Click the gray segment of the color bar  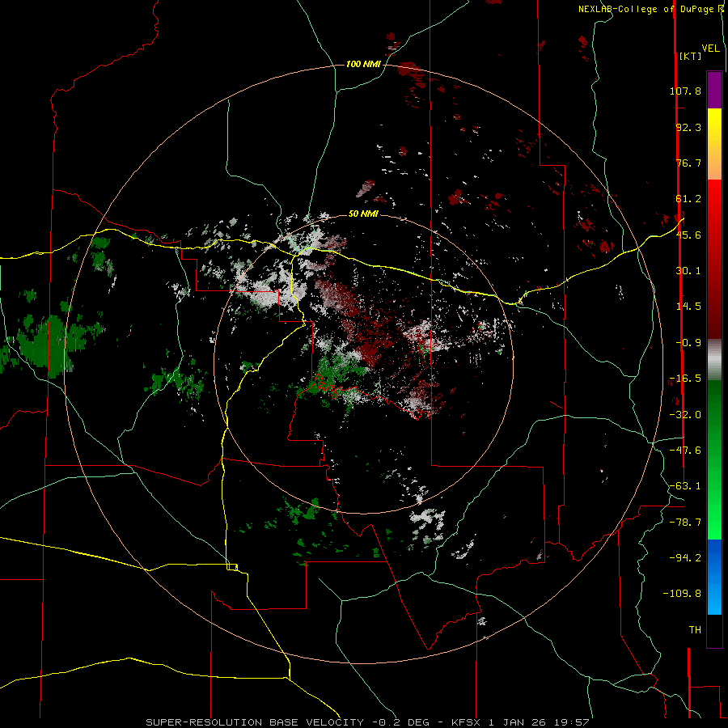[x=714, y=359]
